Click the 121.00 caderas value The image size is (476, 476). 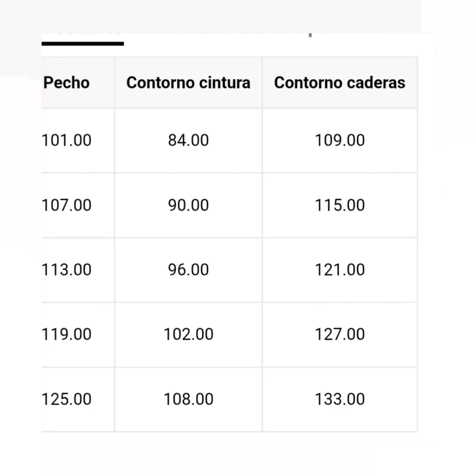click(340, 270)
